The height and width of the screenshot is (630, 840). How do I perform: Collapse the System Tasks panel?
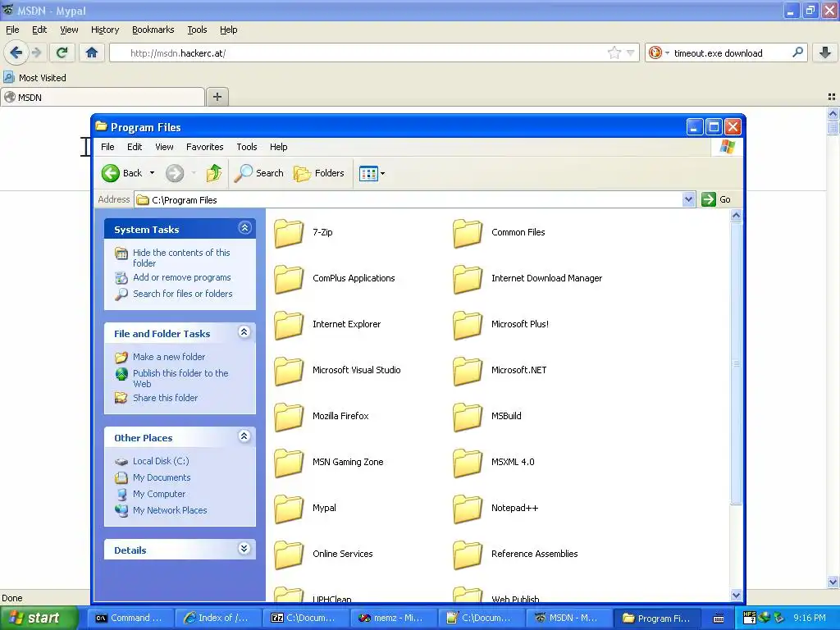coord(244,228)
